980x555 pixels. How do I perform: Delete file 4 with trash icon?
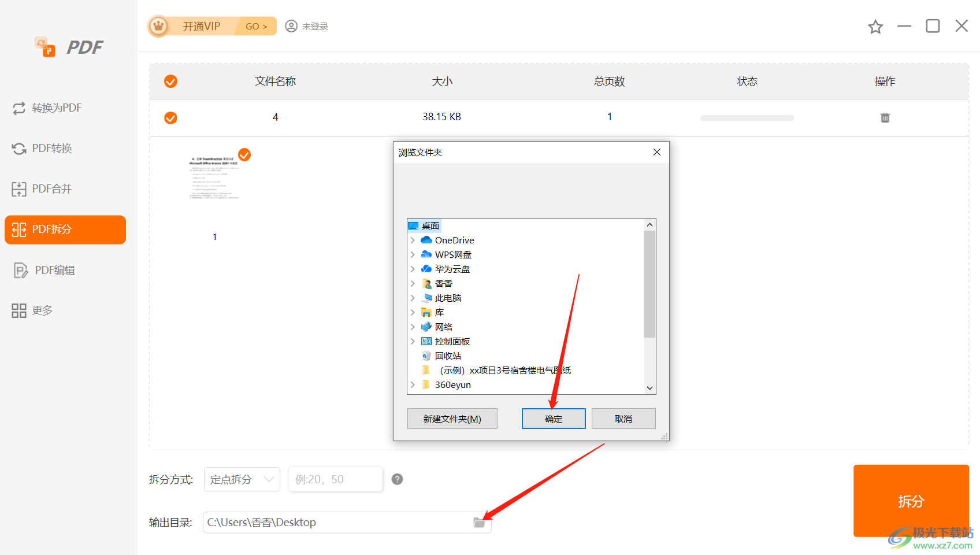coord(885,117)
